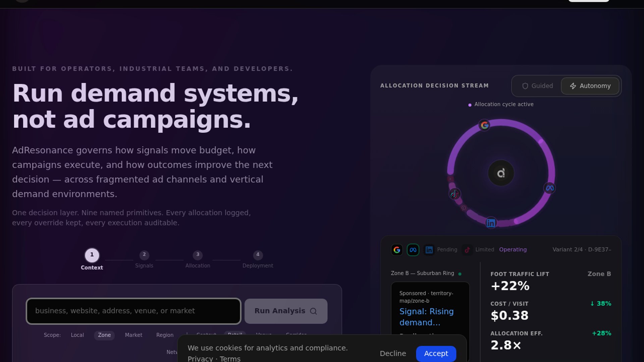644x362 pixels.
Task: Choose the Market scope option
Action: click(x=133, y=335)
